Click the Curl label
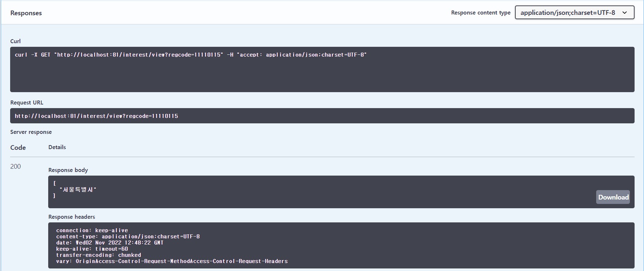 tap(15, 41)
